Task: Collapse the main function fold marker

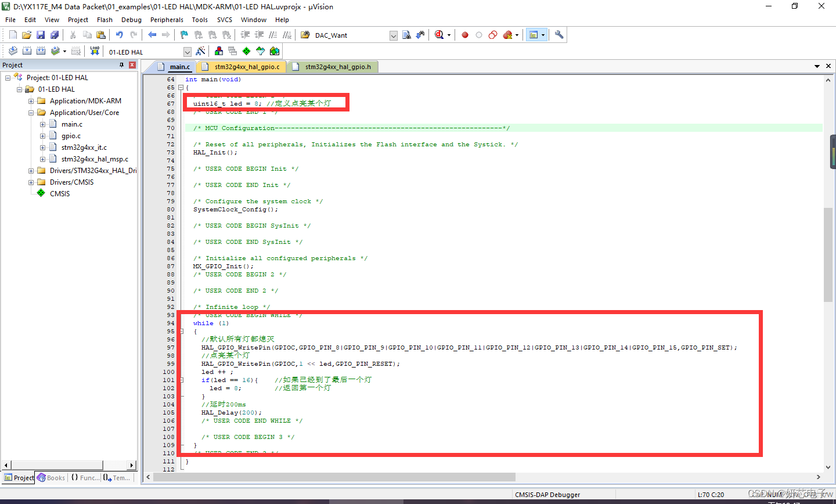Action: (181, 88)
